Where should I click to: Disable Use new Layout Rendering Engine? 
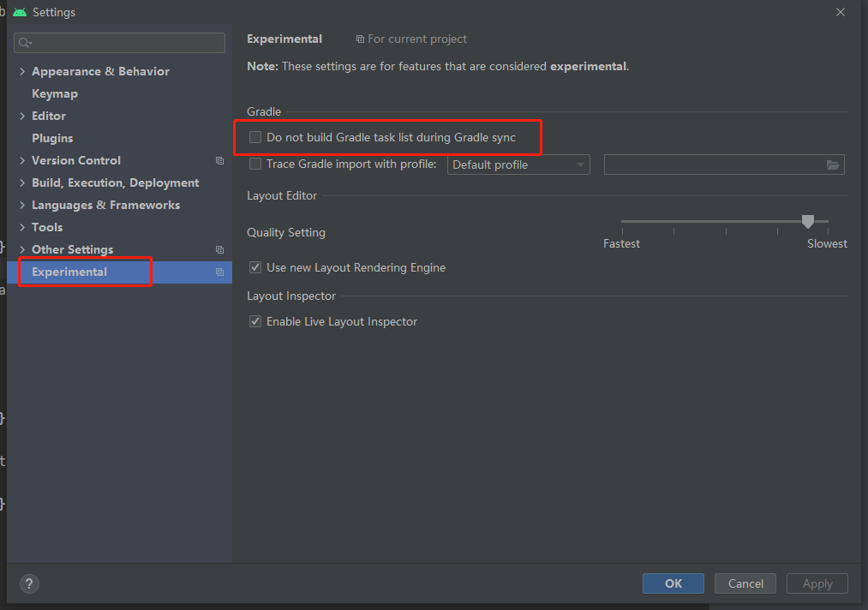click(x=254, y=267)
